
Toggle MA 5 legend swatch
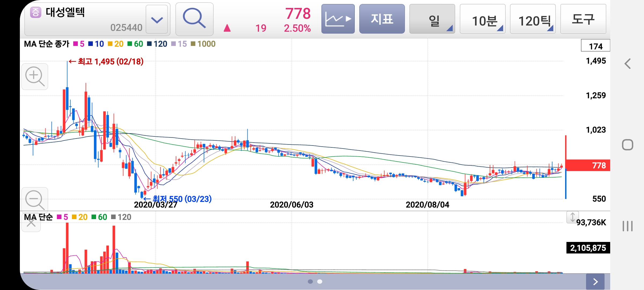75,44
